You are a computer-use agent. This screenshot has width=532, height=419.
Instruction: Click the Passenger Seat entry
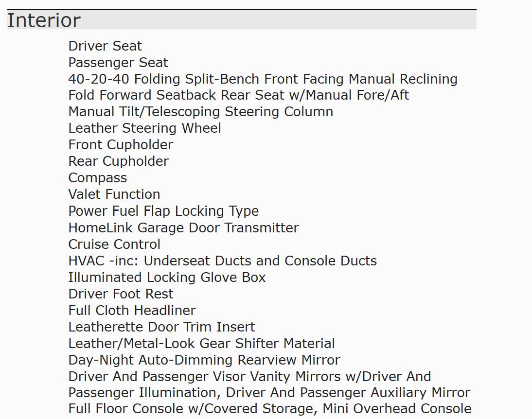click(x=118, y=62)
